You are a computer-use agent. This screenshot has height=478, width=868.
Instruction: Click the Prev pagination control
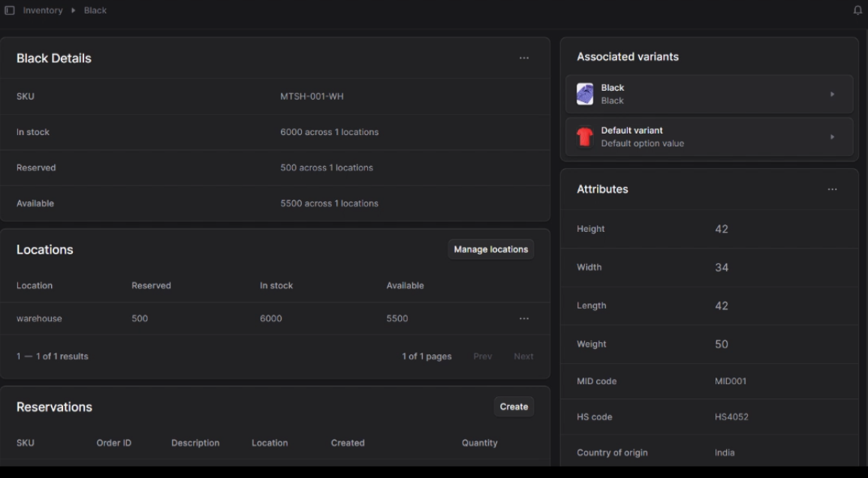[483, 356]
